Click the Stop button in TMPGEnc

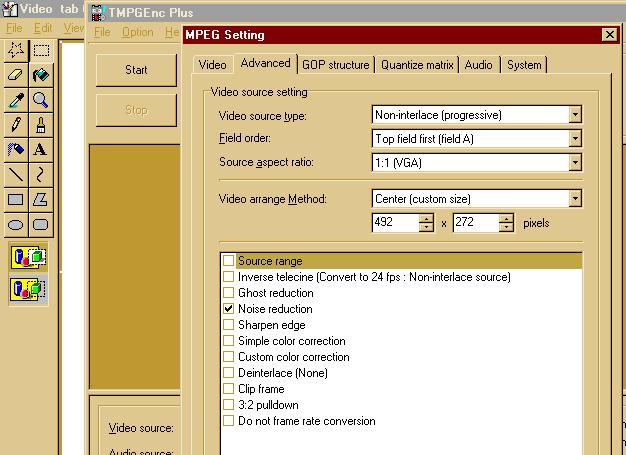(x=136, y=110)
